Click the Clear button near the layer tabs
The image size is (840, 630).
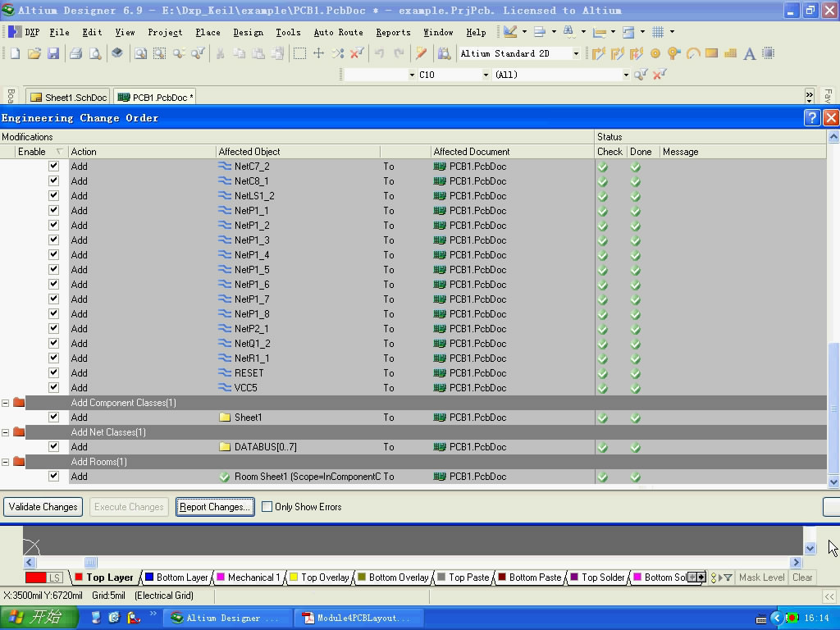tap(802, 577)
